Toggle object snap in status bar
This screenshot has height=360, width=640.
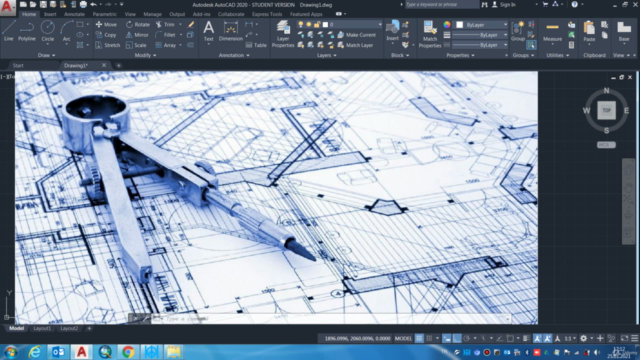[x=510, y=338]
